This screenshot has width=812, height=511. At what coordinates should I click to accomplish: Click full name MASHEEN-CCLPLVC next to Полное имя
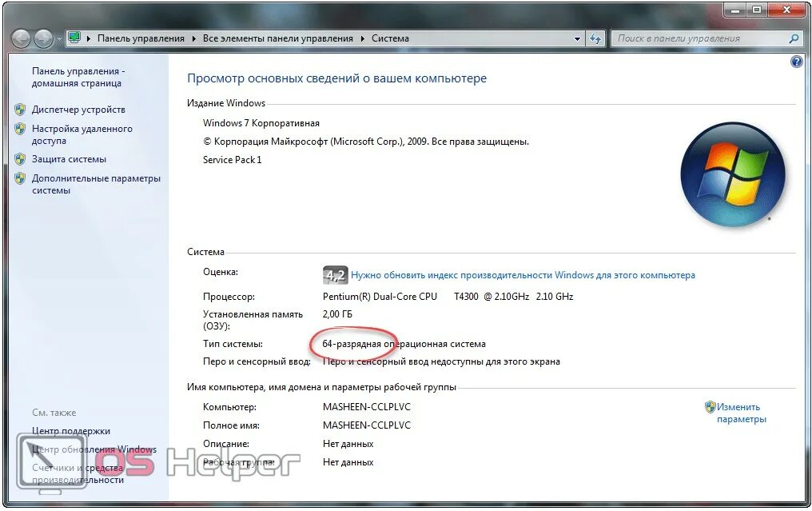point(367,425)
